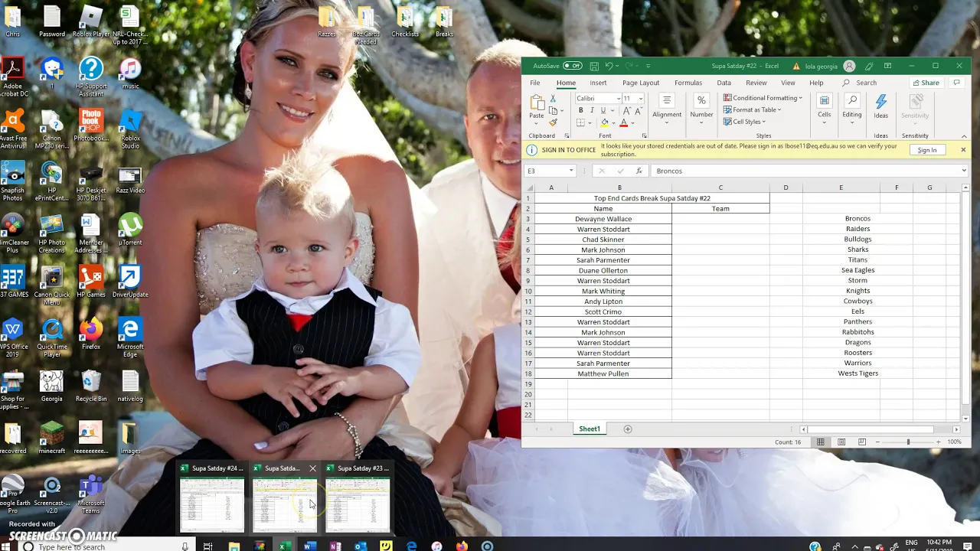The height and width of the screenshot is (551, 980).
Task: Click the zoom slider handle in Excel
Action: (908, 442)
